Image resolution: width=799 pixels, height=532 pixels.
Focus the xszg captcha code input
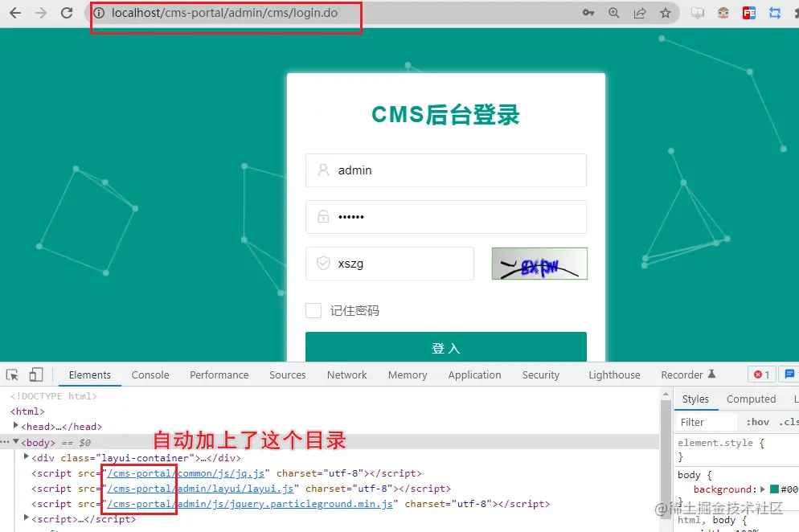(x=390, y=264)
